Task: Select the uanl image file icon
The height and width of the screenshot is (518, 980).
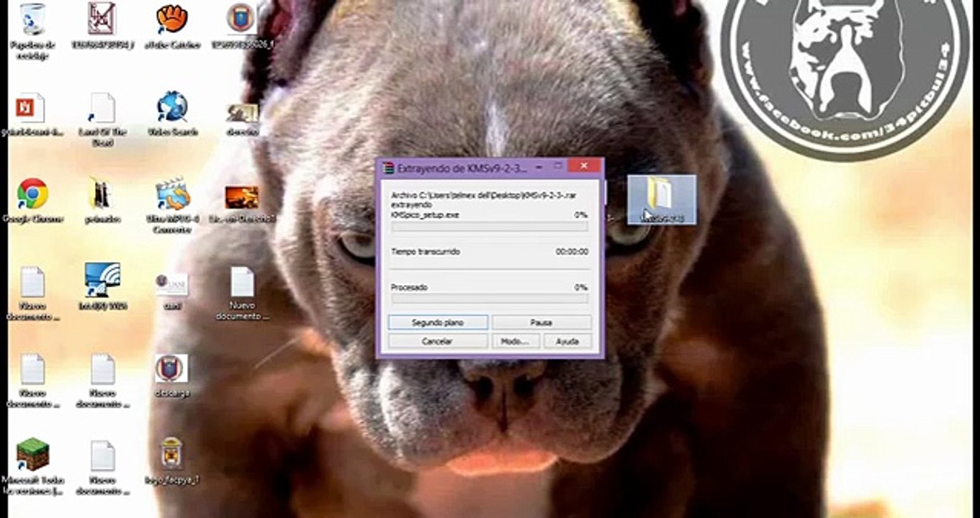Action: tap(171, 285)
